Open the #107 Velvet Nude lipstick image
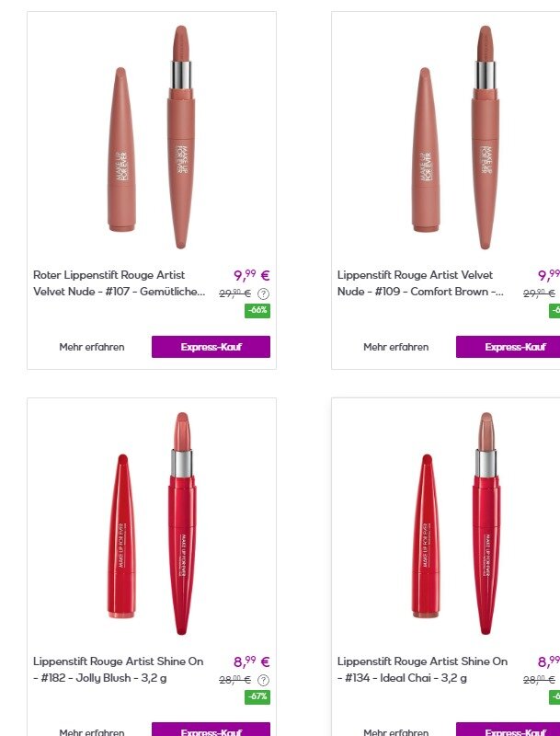Screen dimensions: 560x736 pos(152,138)
